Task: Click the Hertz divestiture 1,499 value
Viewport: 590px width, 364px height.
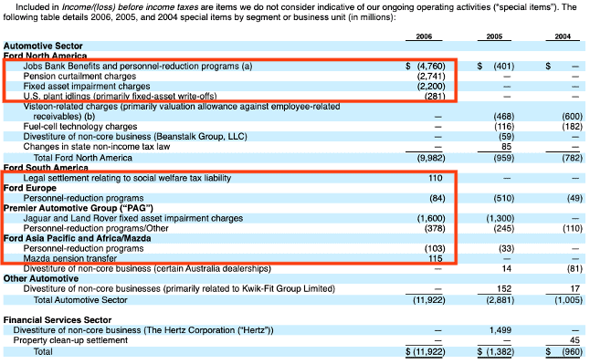Action: [x=500, y=330]
